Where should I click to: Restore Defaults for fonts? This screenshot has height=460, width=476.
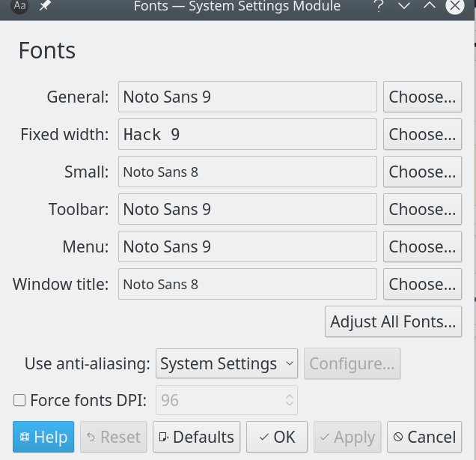pos(196,437)
